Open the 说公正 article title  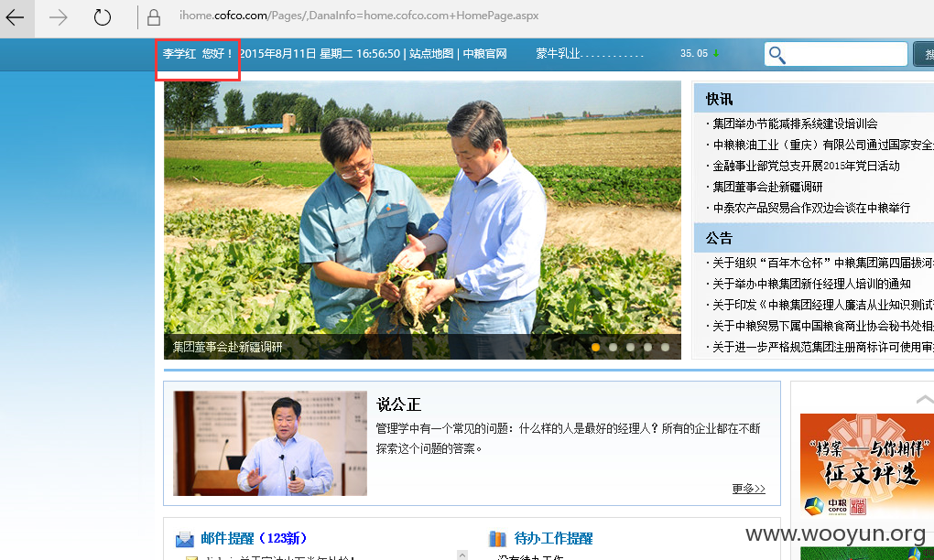(x=398, y=404)
